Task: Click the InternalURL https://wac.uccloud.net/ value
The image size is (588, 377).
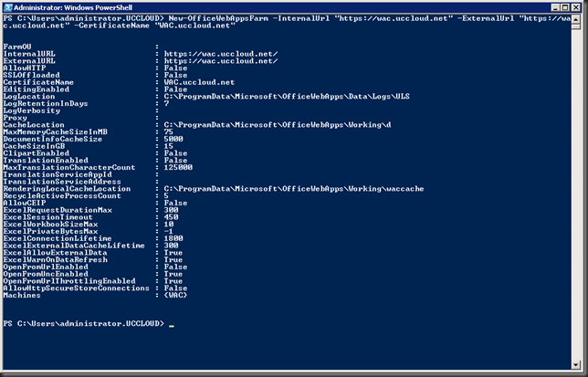Action: (x=221, y=54)
